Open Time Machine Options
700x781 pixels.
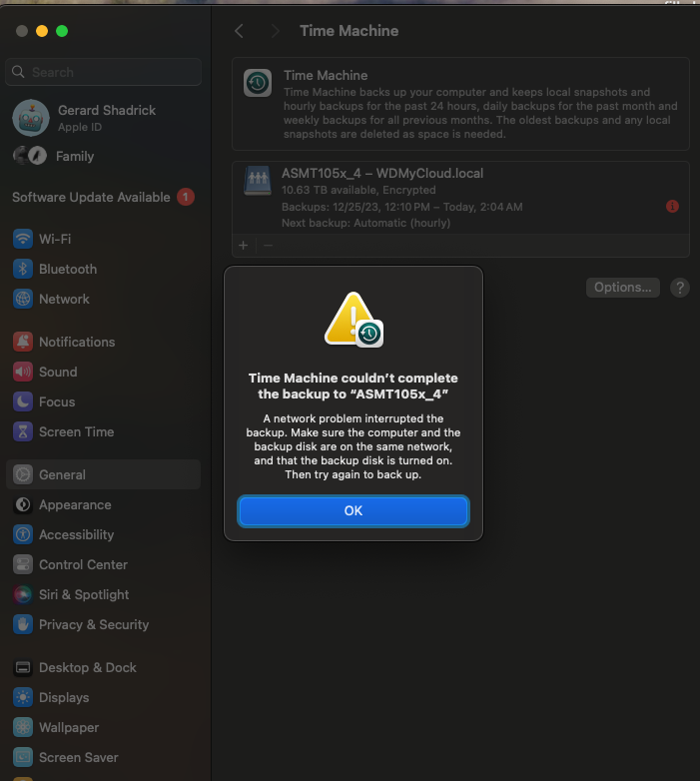pos(622,288)
